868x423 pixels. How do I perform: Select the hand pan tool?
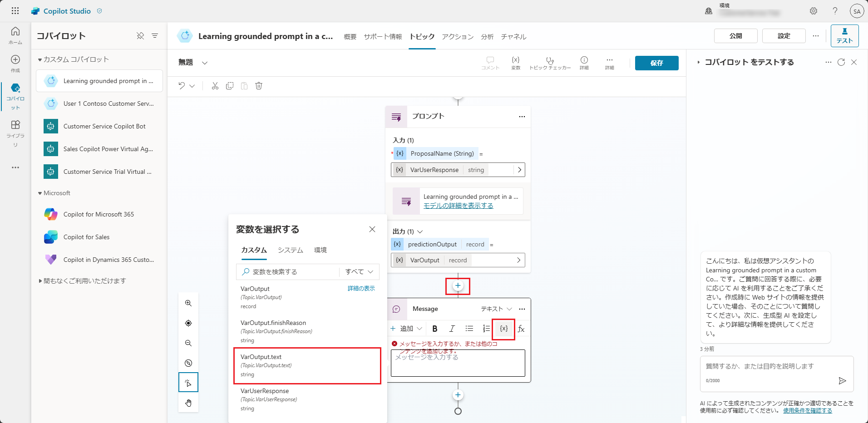(x=188, y=403)
